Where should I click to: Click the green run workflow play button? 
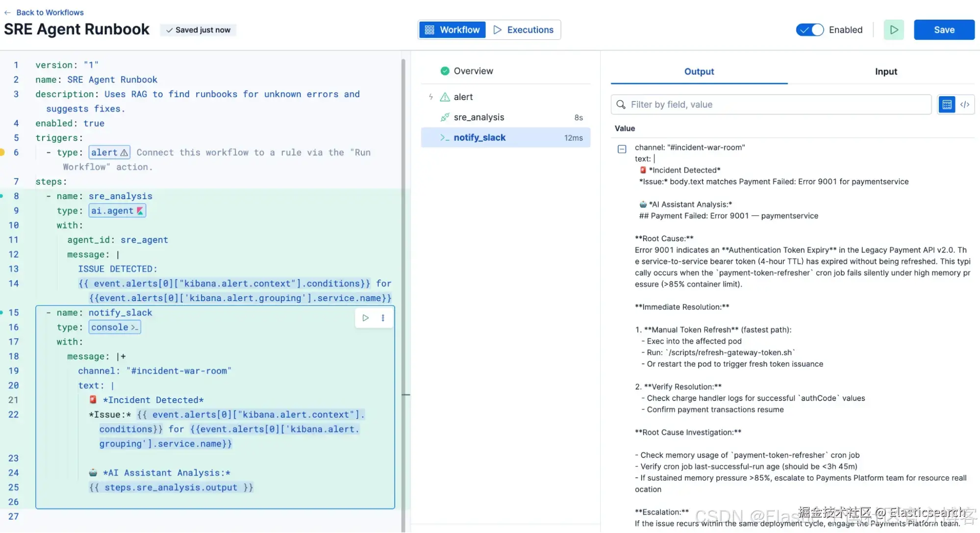[893, 30]
